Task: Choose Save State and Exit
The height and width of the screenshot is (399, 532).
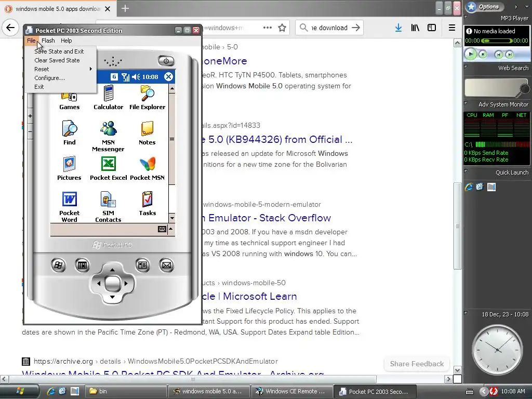Action: pyautogui.click(x=59, y=51)
